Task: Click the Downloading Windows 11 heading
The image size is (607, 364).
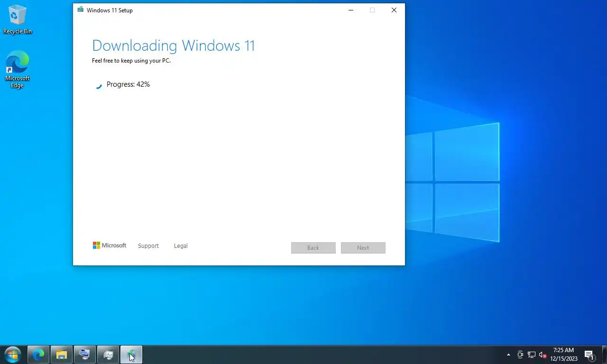Action: click(174, 45)
